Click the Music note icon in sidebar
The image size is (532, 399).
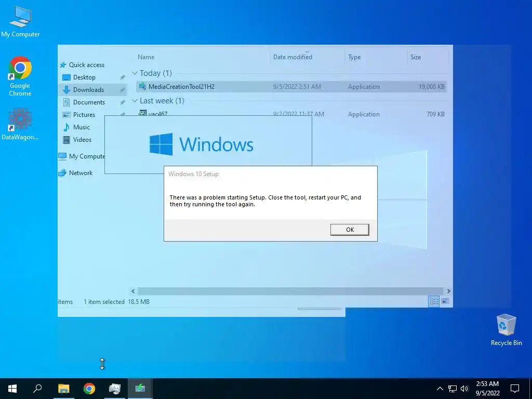coord(66,127)
